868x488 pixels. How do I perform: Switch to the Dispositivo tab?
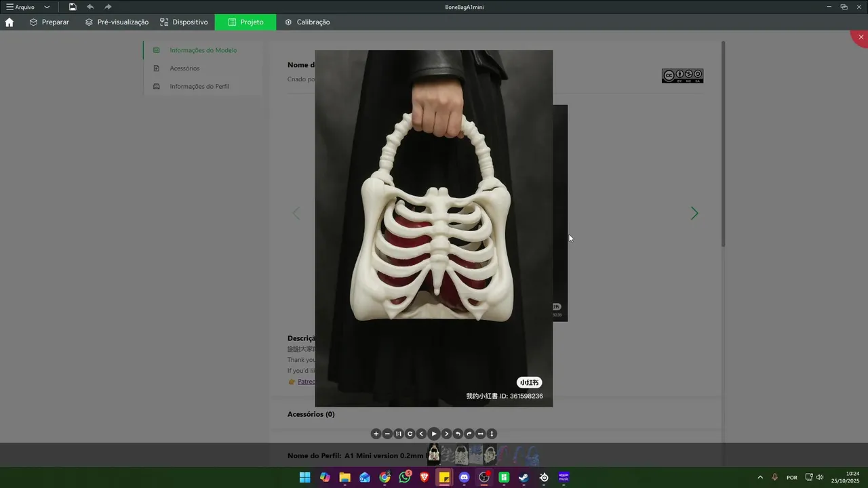[x=184, y=22]
